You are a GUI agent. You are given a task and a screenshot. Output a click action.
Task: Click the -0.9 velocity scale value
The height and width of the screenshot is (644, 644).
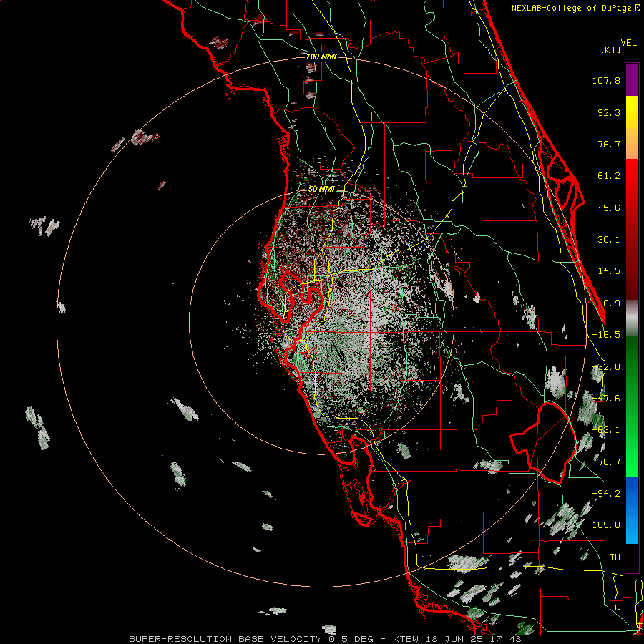pos(609,303)
